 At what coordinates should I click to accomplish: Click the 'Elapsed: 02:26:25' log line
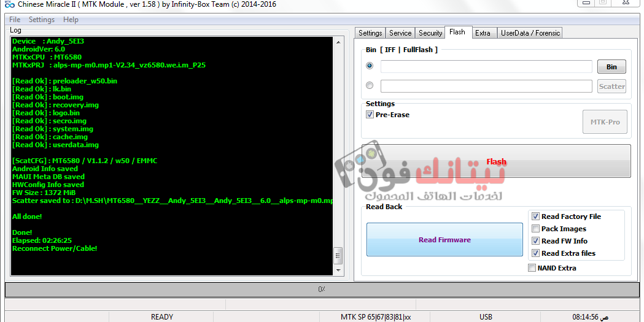[x=42, y=240]
